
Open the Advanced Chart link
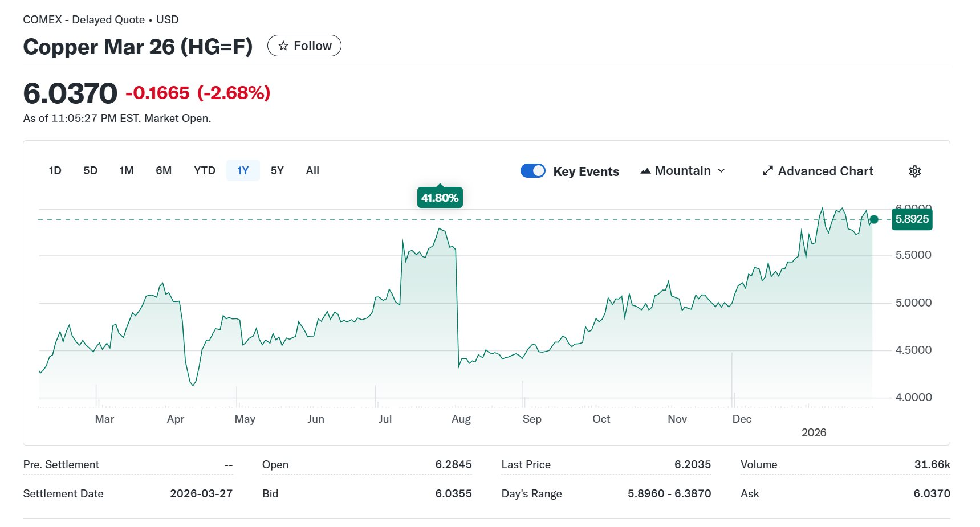click(825, 171)
